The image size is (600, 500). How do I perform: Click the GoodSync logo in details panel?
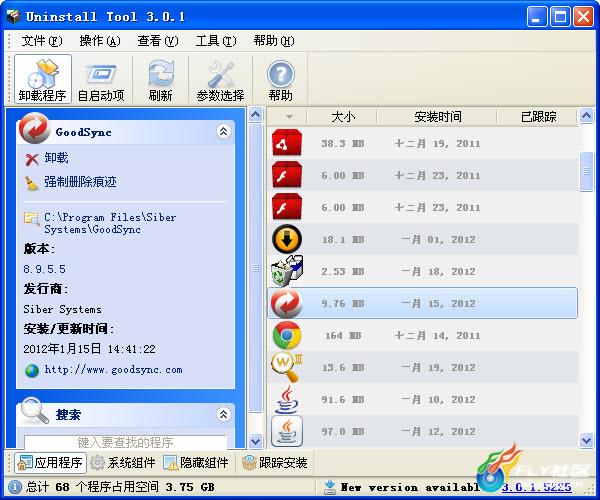[34, 128]
